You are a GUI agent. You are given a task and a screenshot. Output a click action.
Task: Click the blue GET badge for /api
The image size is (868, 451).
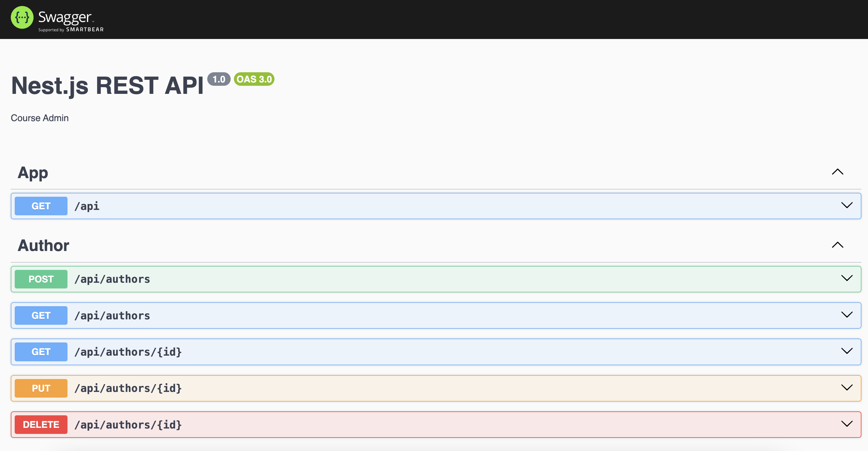[x=41, y=206]
